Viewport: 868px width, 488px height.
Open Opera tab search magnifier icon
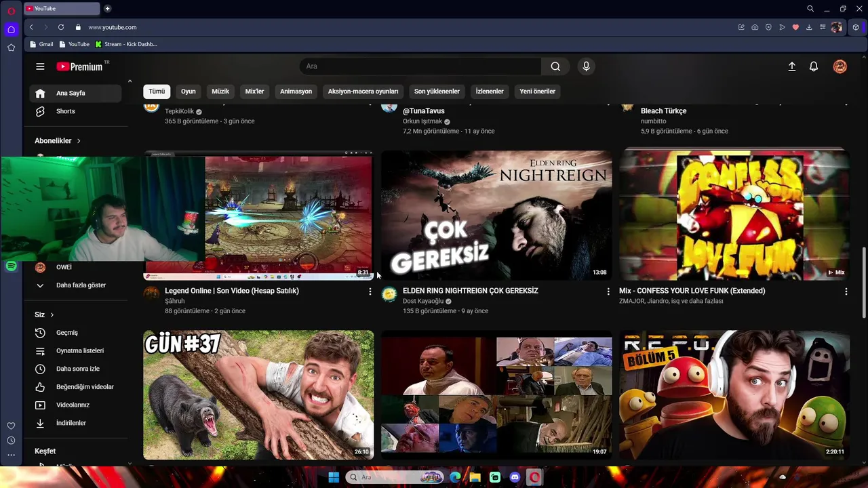[x=810, y=9]
